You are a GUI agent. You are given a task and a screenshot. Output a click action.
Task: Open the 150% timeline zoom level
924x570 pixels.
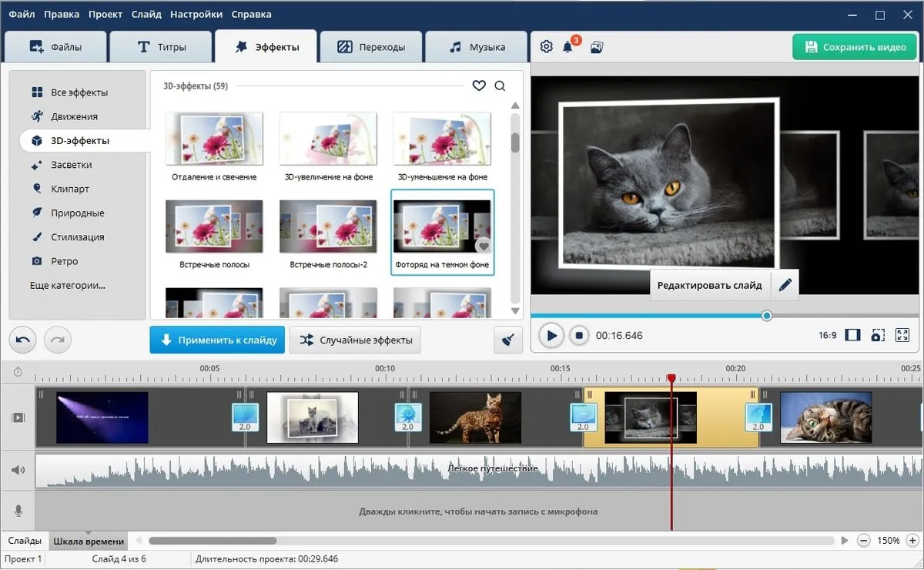[889, 541]
